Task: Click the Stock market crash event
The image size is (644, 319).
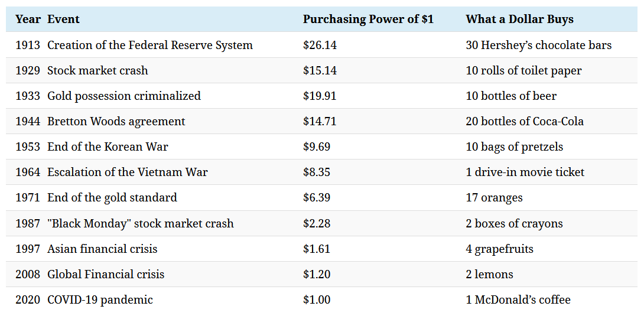Action: coord(97,70)
